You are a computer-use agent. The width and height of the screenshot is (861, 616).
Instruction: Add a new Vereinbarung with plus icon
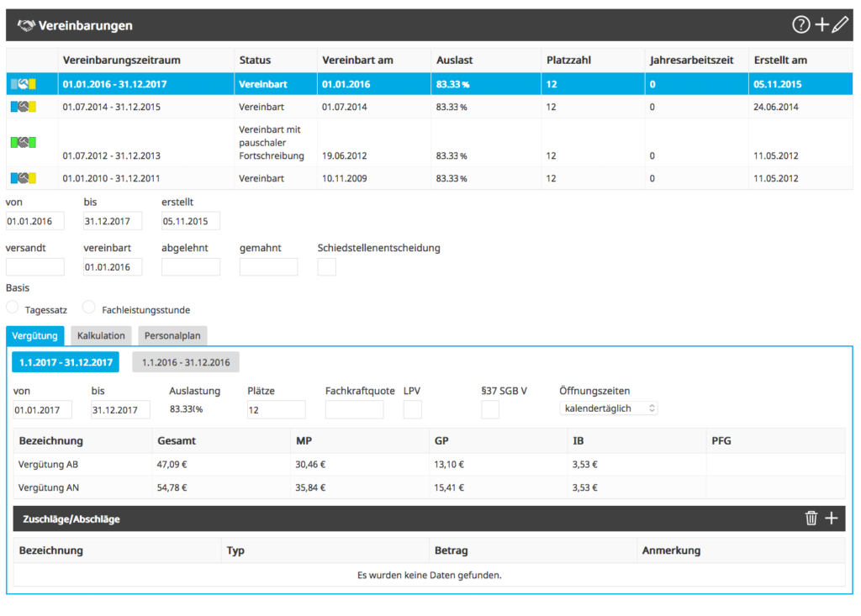821,25
